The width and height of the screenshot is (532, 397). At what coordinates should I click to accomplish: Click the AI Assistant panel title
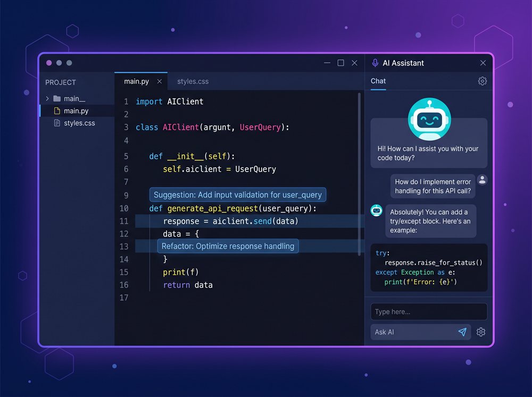click(403, 63)
